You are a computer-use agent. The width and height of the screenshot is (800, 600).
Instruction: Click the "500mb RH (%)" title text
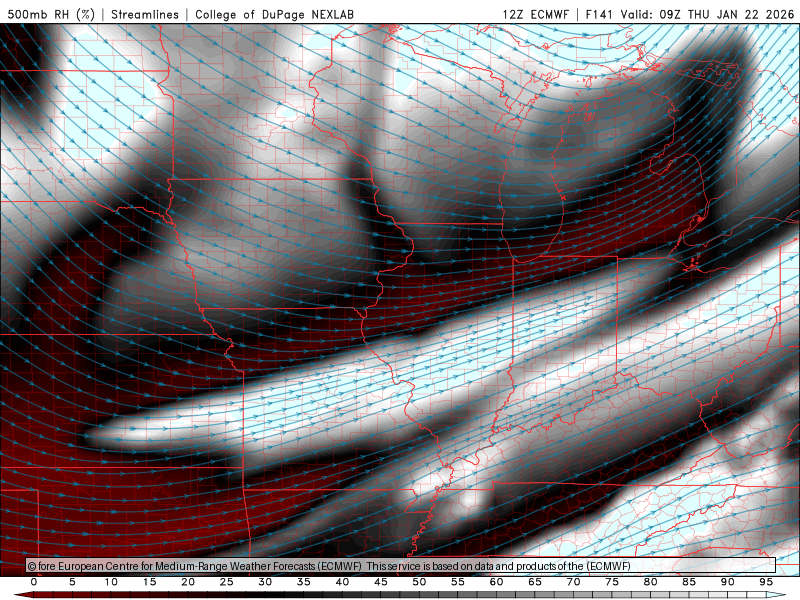pos(52,14)
